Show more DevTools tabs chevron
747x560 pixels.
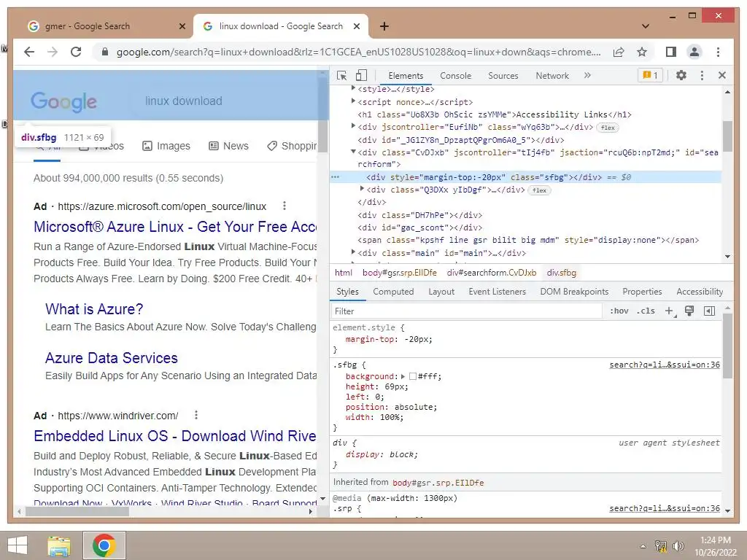click(587, 75)
